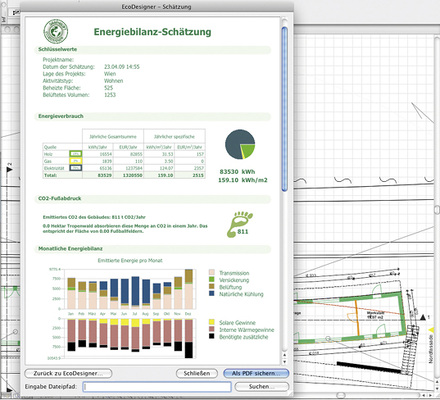This screenshot has height=400, width=440.
Task: Click the activity type value 'Wohnen'
Action: (x=113, y=81)
